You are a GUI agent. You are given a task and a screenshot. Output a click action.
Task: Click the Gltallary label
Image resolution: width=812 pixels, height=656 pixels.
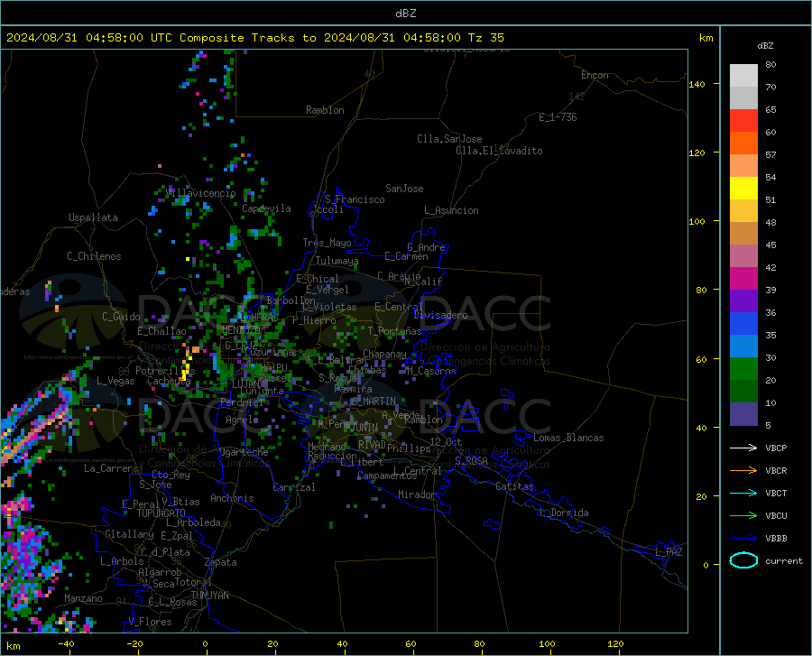coord(129,534)
